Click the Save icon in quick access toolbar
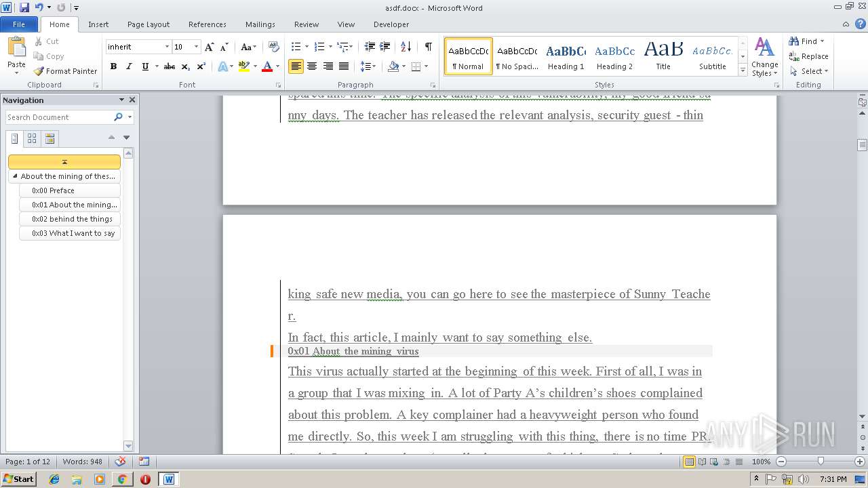Viewport: 868px width, 488px height. coord(24,7)
